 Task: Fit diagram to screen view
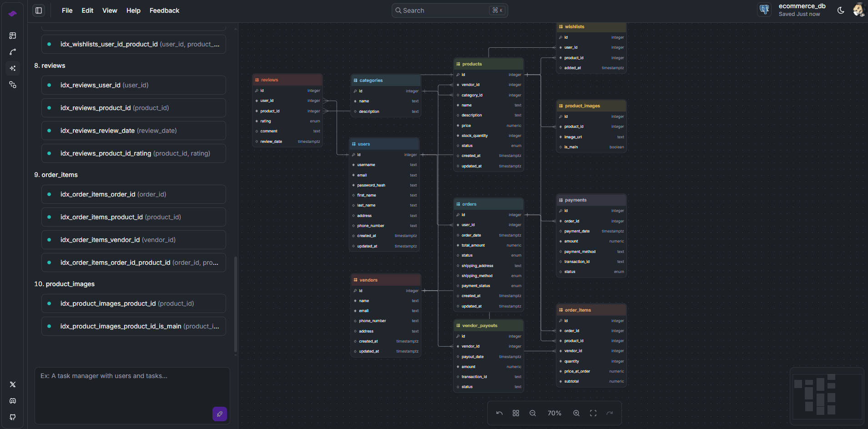tap(593, 413)
